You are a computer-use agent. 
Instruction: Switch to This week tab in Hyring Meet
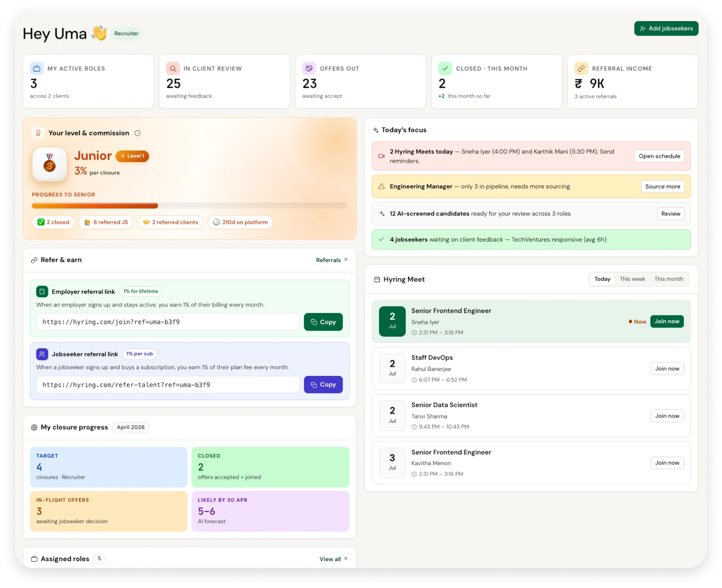pos(632,279)
